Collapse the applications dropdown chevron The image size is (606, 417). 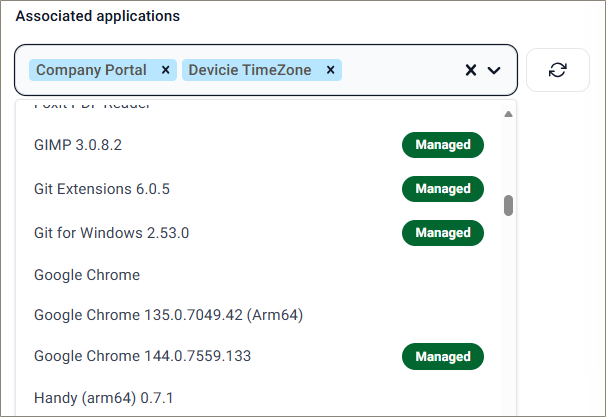coord(494,70)
